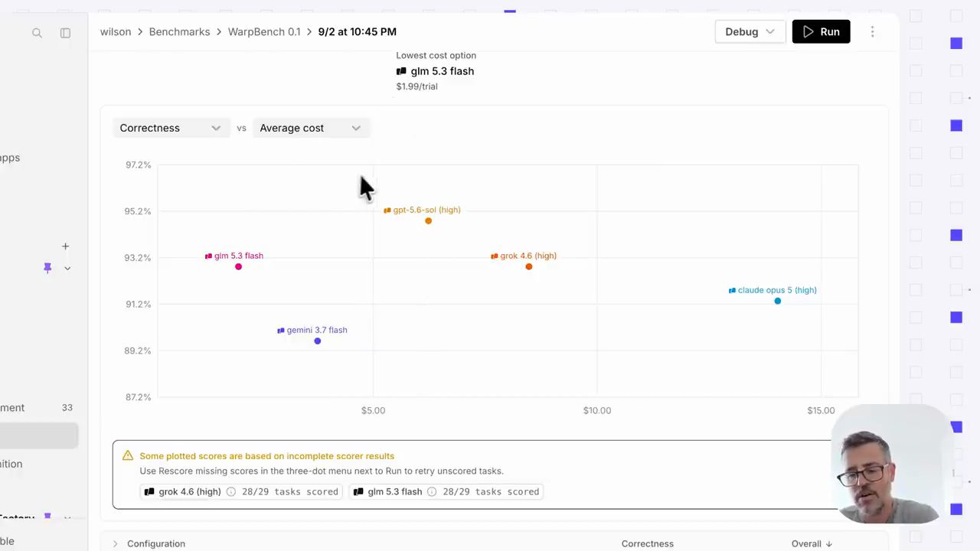Select the claude opus 5 (high) data point
Screen dimensions: 980x551
point(777,301)
